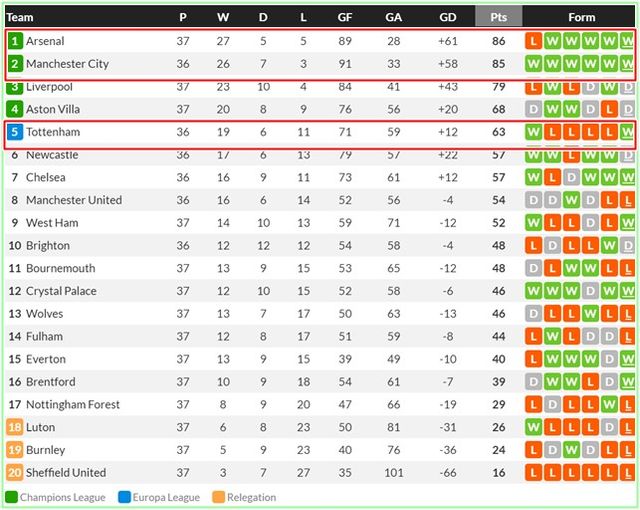
Task: Click Luton's orange position 18 badge
Action: pyautogui.click(x=14, y=427)
